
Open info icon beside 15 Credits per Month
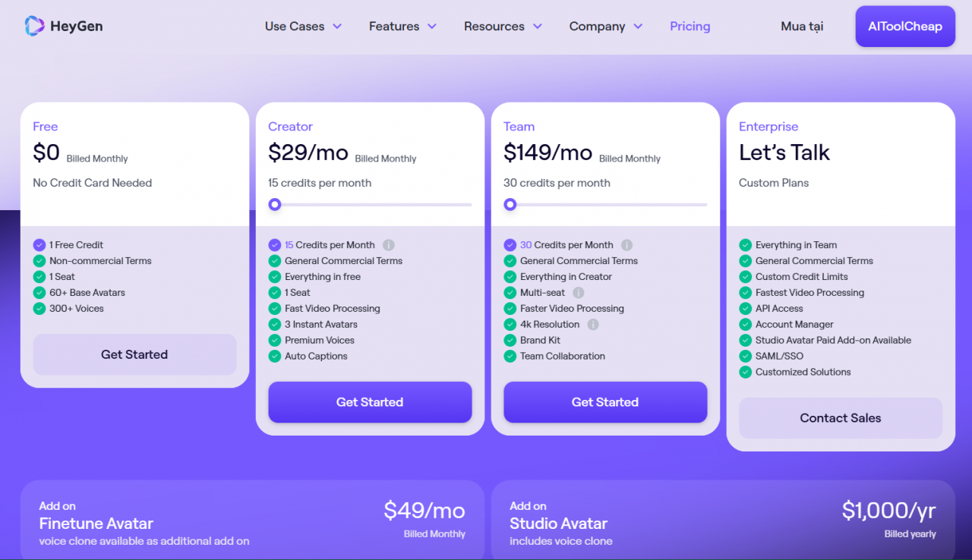point(389,245)
